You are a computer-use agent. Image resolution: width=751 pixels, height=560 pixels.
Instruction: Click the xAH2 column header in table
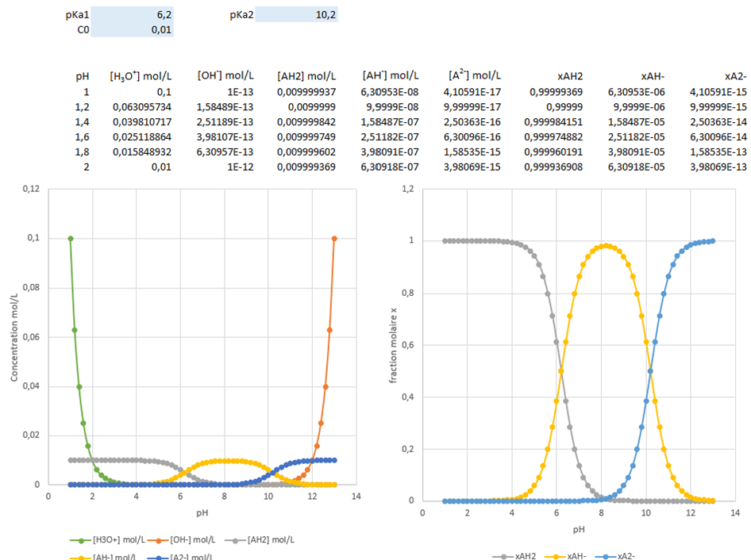tap(570, 76)
